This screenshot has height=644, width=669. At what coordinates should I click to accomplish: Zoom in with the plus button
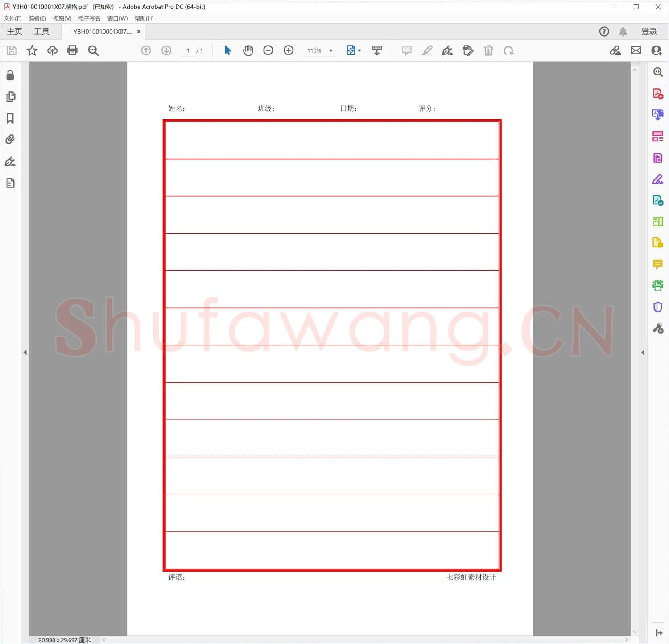[x=289, y=50]
